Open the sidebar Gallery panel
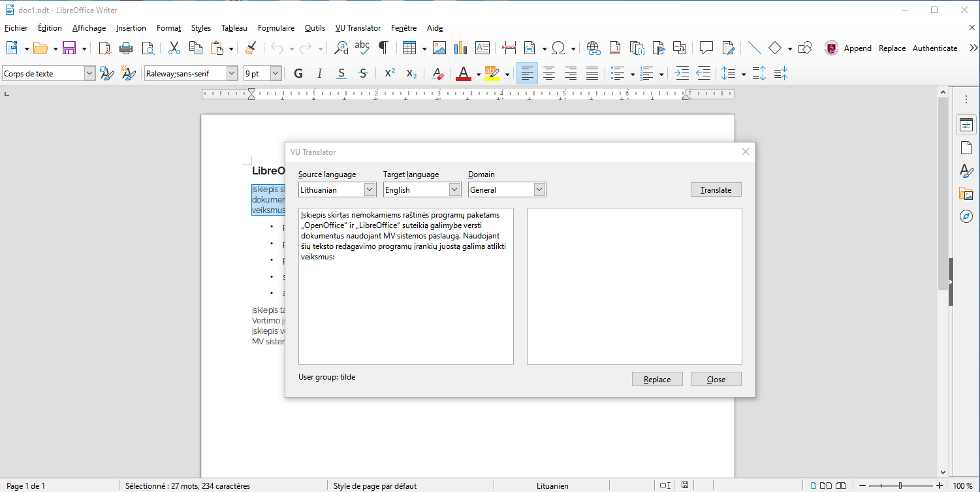980x492 pixels. [x=966, y=193]
